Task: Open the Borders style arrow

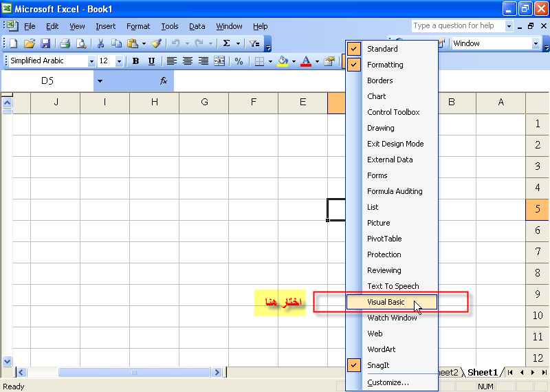Action: (270, 61)
